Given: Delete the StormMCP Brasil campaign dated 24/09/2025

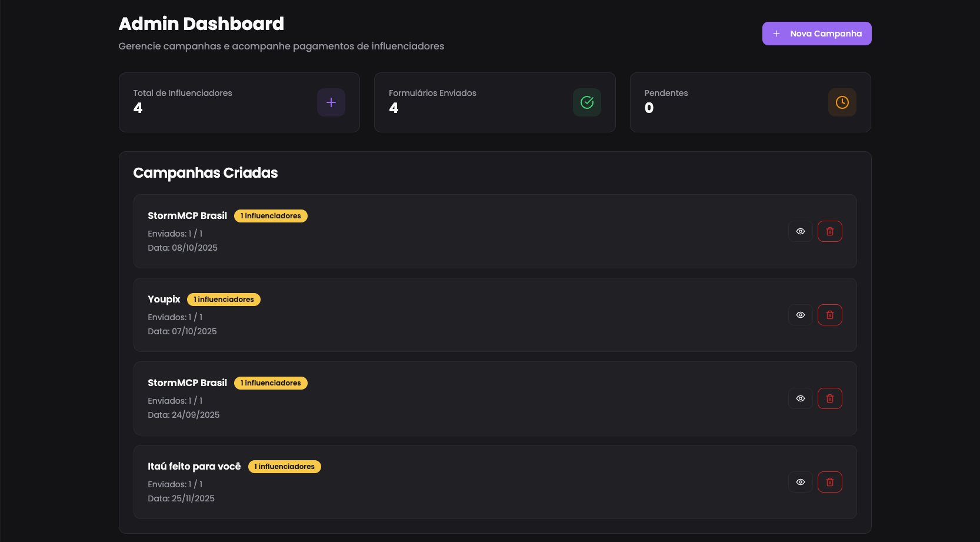Looking at the screenshot, I should pyautogui.click(x=830, y=398).
